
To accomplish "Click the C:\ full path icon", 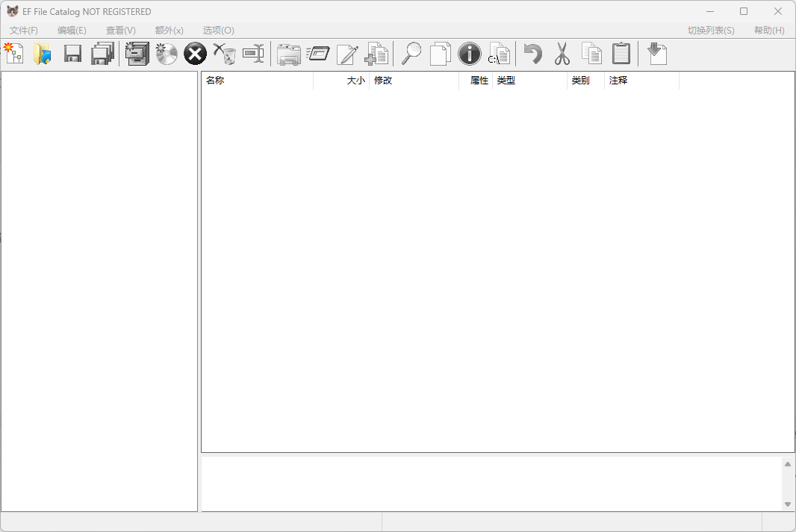I will click(x=500, y=53).
